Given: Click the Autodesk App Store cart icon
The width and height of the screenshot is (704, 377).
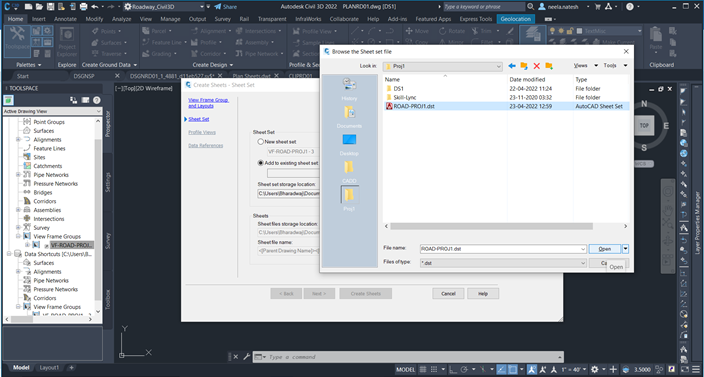Looking at the screenshot, I should (x=598, y=7).
